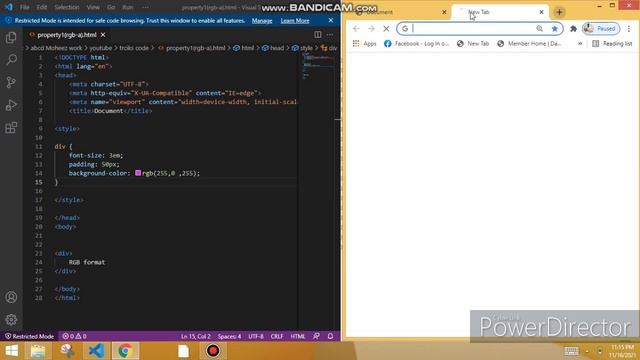Click the Paused profile button in Chrome
The width and height of the screenshot is (640, 360).
pos(601,29)
